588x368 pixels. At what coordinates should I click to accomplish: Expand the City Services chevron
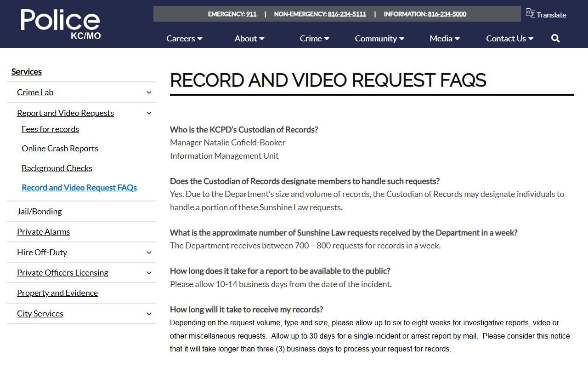149,314
